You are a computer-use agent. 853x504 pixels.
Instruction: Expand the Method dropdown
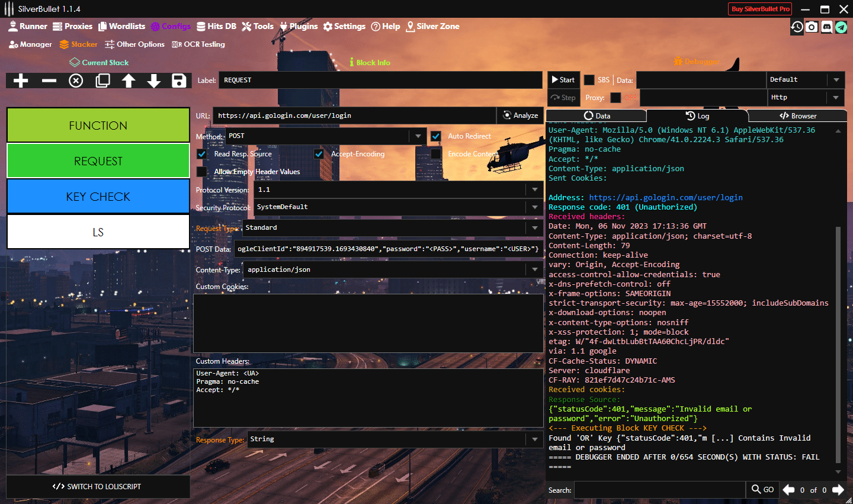pyautogui.click(x=418, y=136)
